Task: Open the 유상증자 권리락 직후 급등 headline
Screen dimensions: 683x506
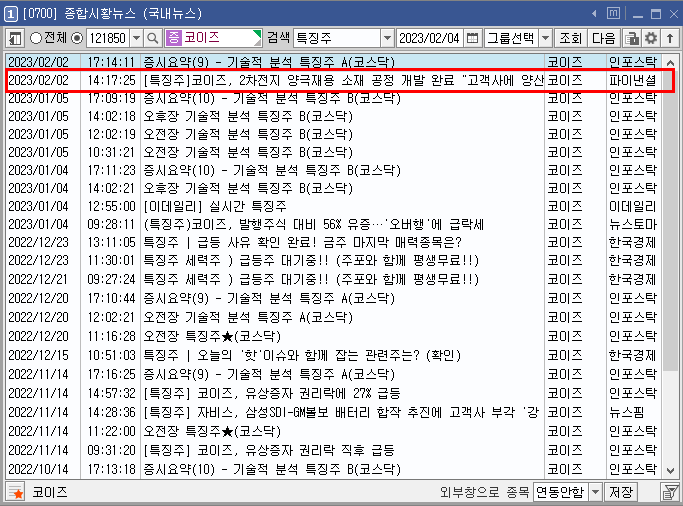Action: pos(269,450)
